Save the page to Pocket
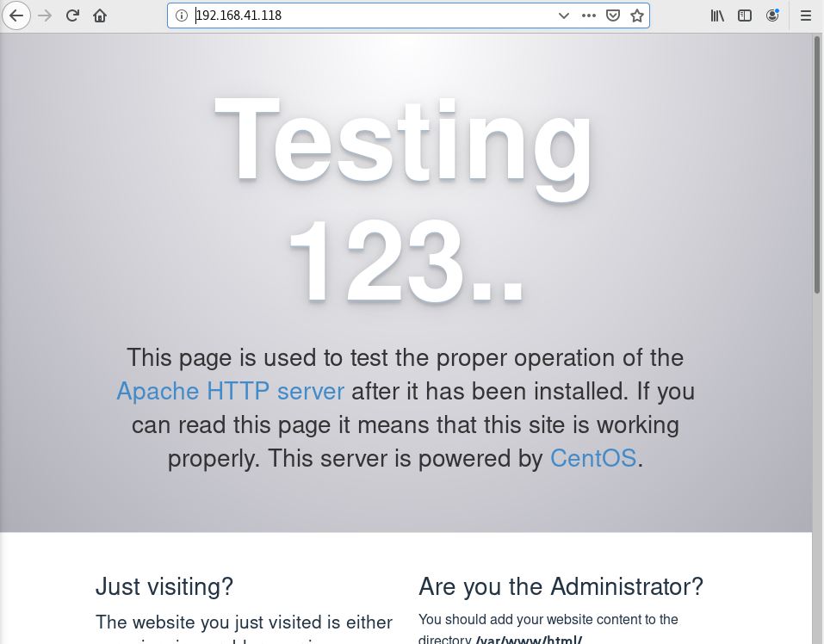824x644 pixels. click(x=611, y=15)
